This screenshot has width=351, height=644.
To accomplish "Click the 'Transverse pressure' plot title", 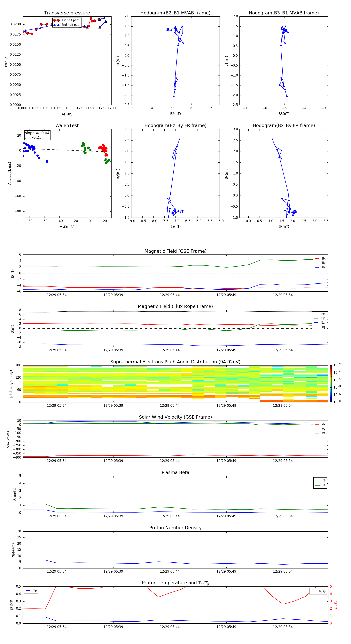I will click(x=67, y=13).
